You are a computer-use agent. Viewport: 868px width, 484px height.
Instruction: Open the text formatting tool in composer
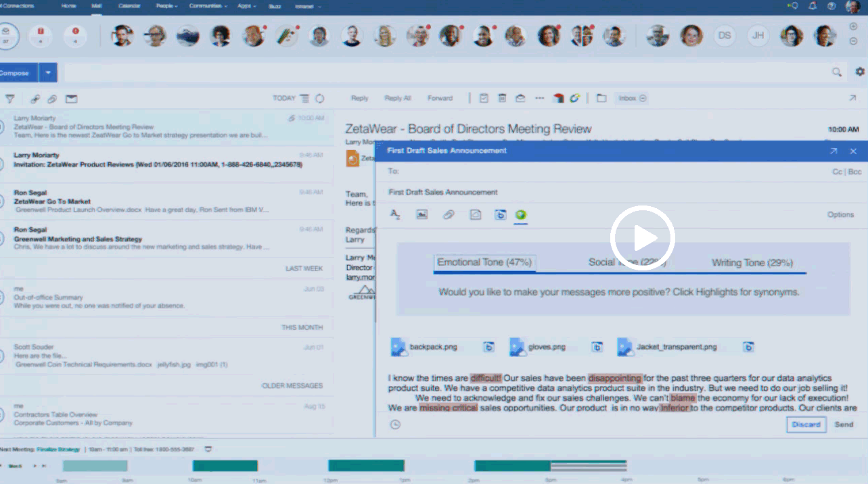[x=396, y=215]
